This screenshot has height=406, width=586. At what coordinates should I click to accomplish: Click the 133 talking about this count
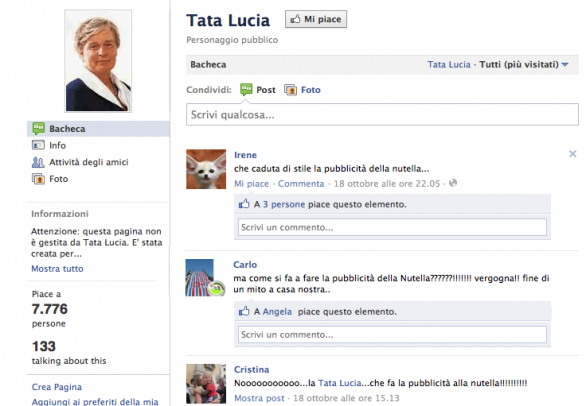click(x=44, y=347)
